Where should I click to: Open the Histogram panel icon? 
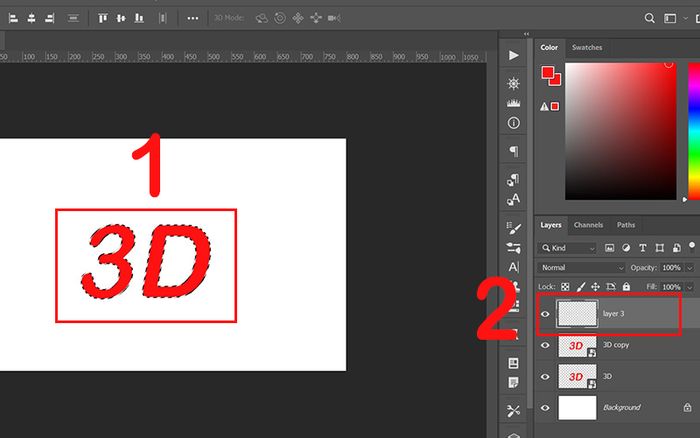513,103
